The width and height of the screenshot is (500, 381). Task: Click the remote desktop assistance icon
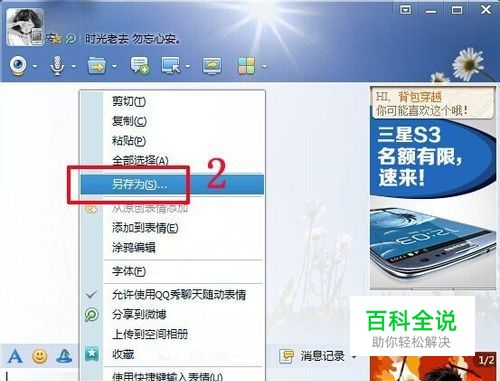tap(170, 65)
